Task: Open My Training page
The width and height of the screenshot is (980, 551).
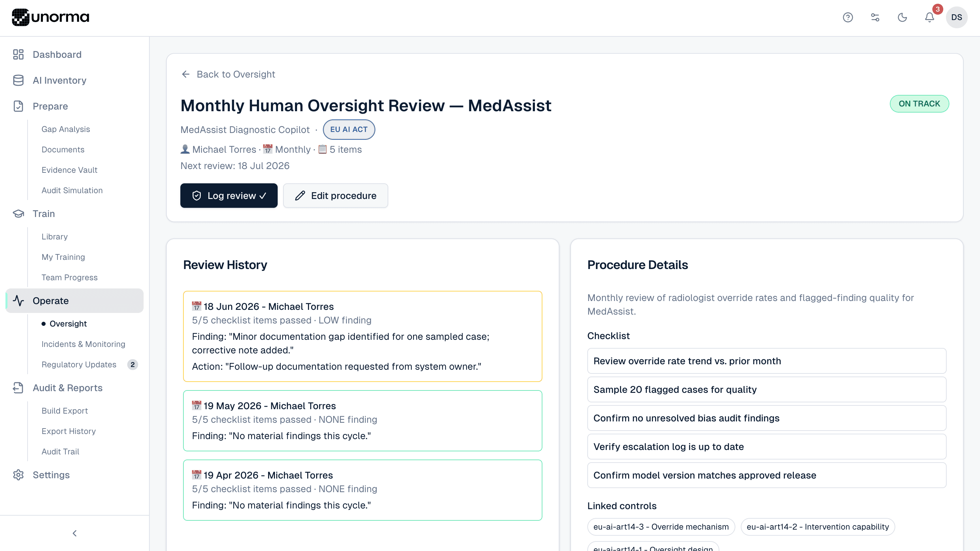Action: point(63,257)
